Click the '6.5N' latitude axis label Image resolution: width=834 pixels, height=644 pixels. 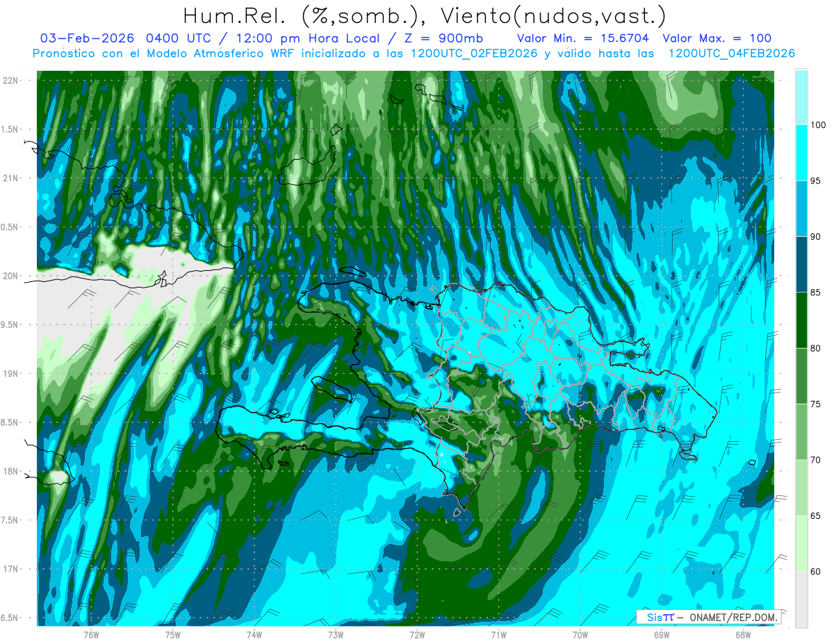click(10, 618)
